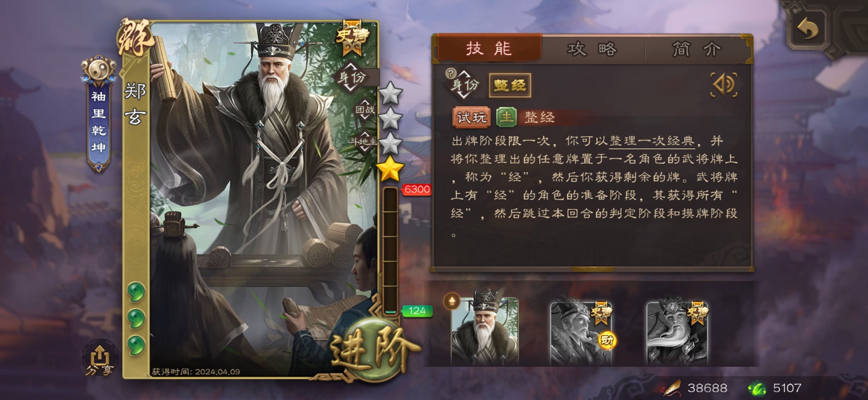Screen dimensions: 868x400
Task: Click the vertical experience progress bar
Action: click(390, 251)
